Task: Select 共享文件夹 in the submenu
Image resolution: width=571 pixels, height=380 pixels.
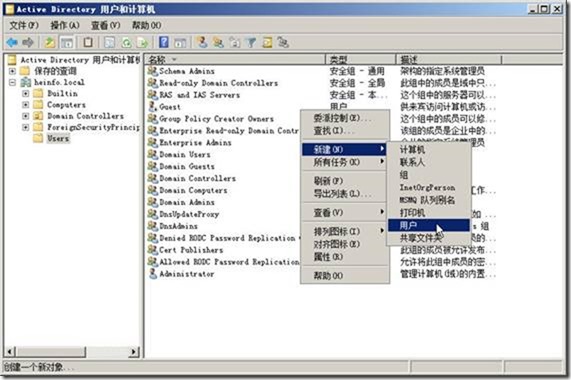Action: (x=429, y=238)
